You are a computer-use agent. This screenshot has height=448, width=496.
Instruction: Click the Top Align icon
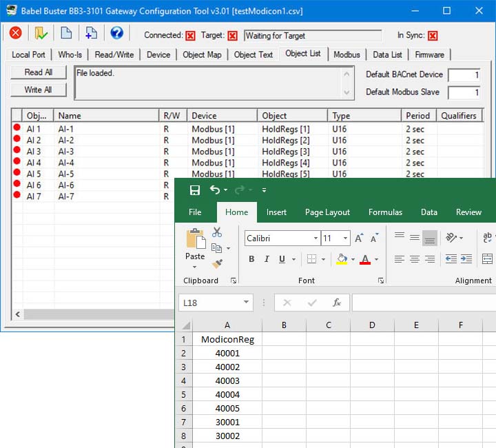click(399, 236)
